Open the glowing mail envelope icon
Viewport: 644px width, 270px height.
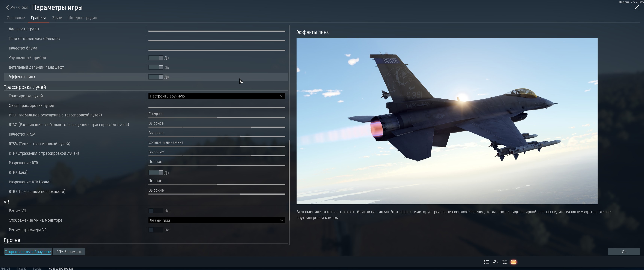pos(514,262)
